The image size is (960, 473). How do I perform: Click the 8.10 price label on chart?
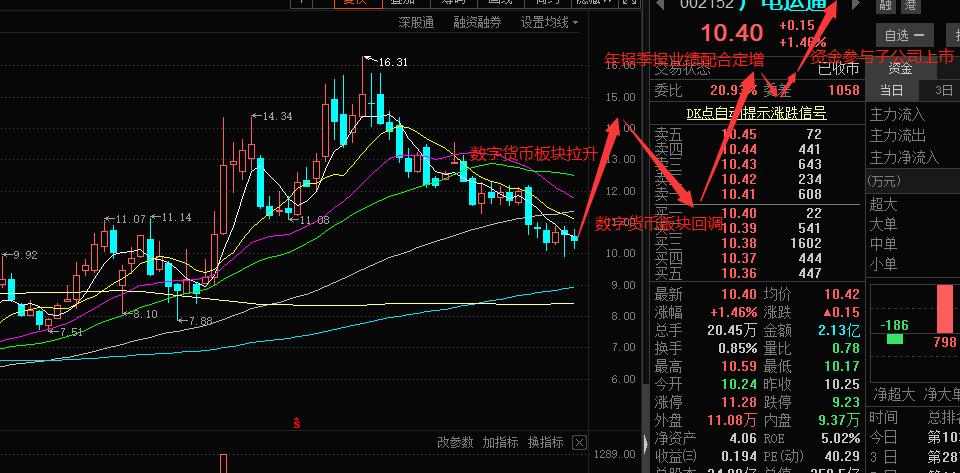pos(145,314)
